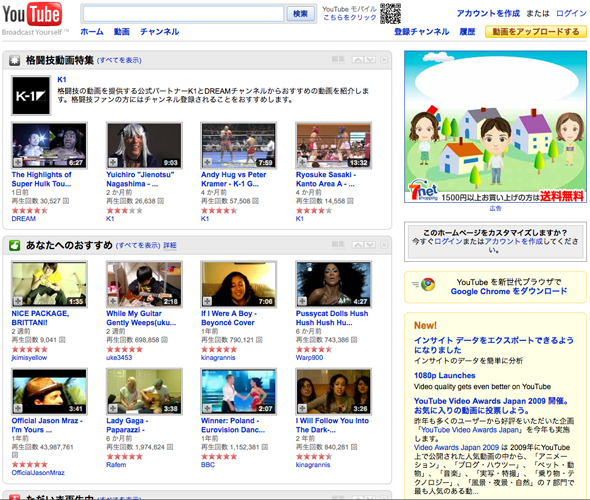Image resolution: width=590 pixels, height=500 pixels.
Task: Click plus icon on NICE PACKAGE thumbnail
Action: click(18, 301)
